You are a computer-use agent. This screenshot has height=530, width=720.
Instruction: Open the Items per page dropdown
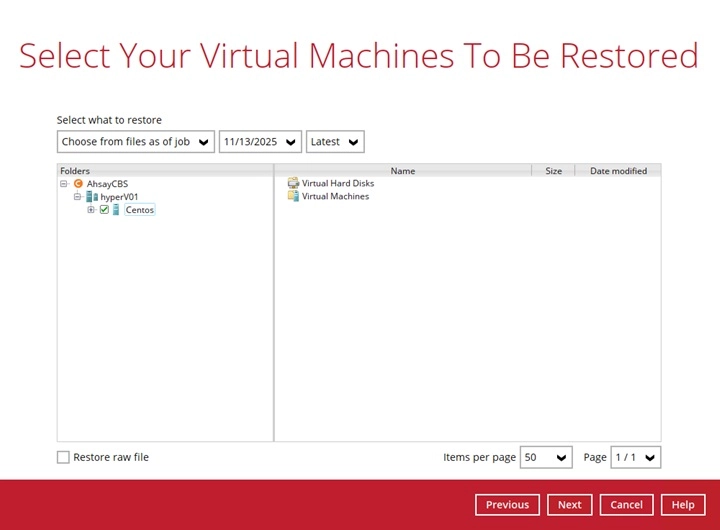click(x=546, y=457)
